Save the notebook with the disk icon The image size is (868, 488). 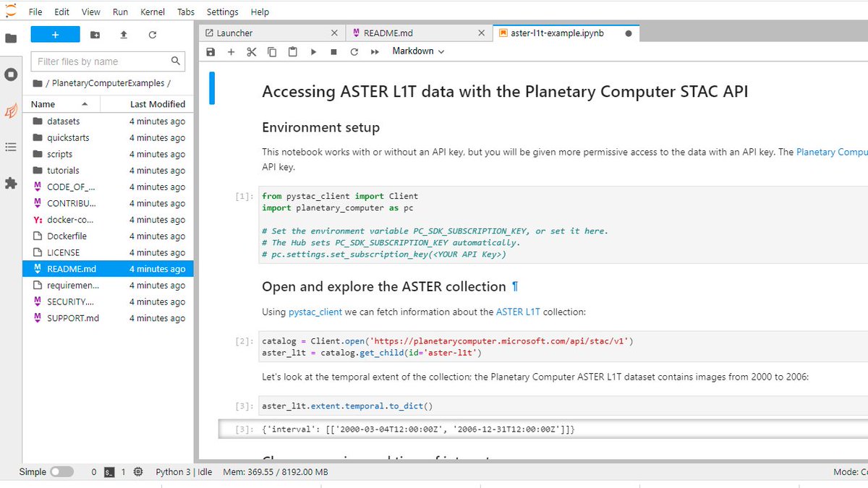pos(210,51)
